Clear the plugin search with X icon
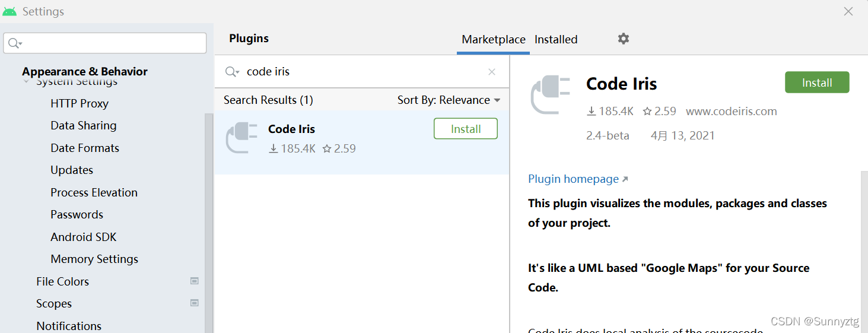Image resolution: width=868 pixels, height=333 pixels. click(492, 72)
